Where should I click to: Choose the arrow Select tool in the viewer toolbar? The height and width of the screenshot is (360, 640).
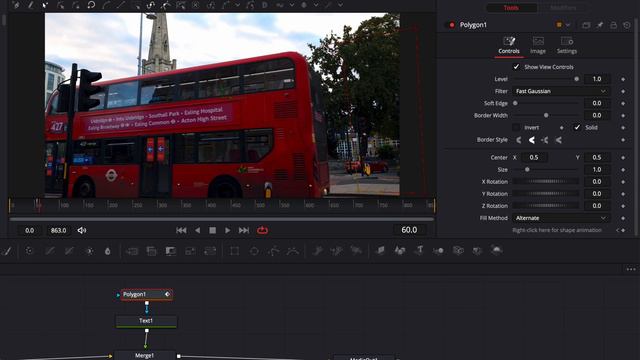45,5
